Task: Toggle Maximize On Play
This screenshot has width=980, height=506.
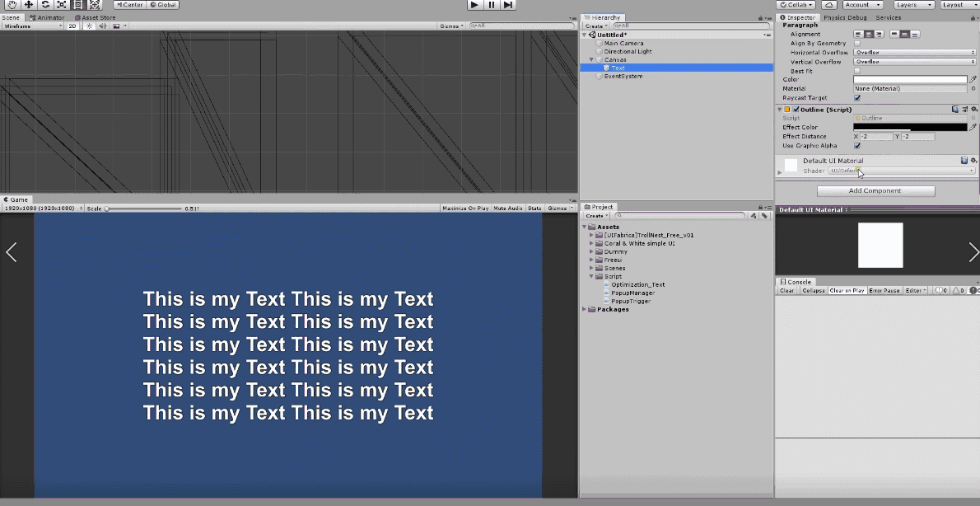Action: click(x=465, y=208)
